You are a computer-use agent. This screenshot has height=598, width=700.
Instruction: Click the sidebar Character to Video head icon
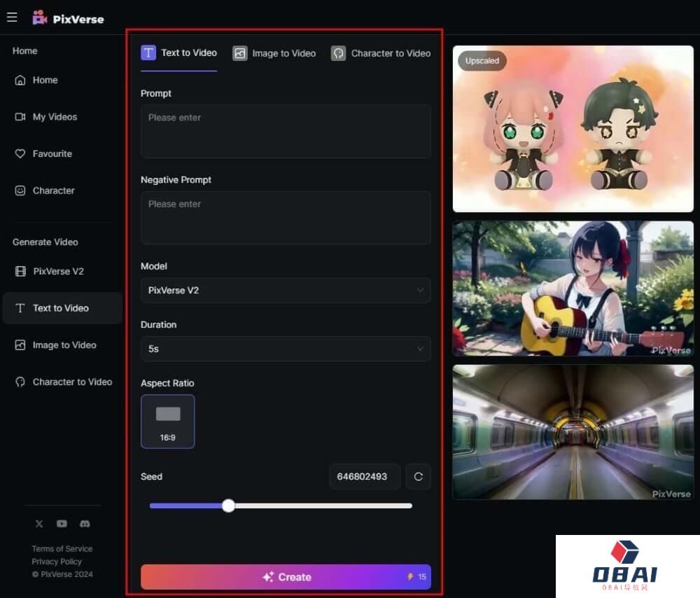[x=20, y=382]
